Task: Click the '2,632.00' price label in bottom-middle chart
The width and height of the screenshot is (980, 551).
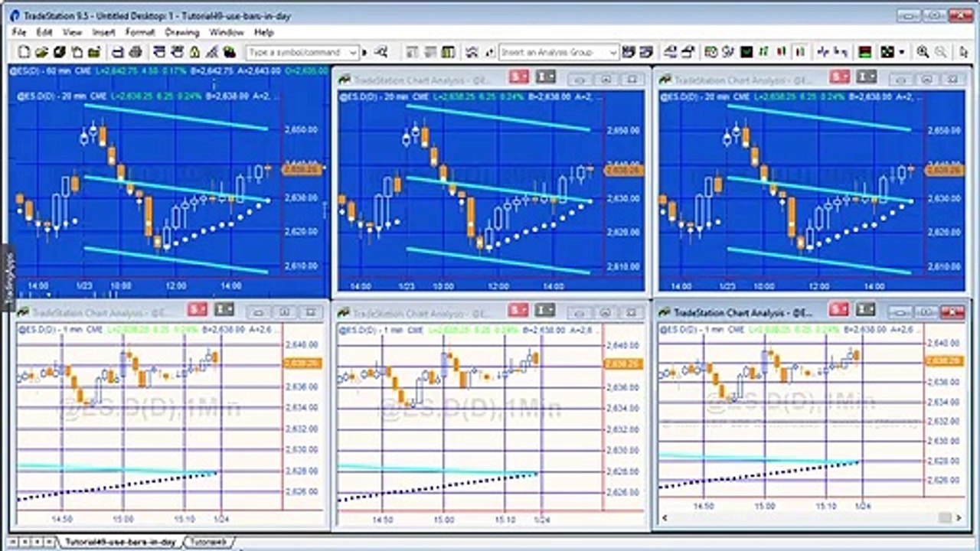Action: (622, 429)
